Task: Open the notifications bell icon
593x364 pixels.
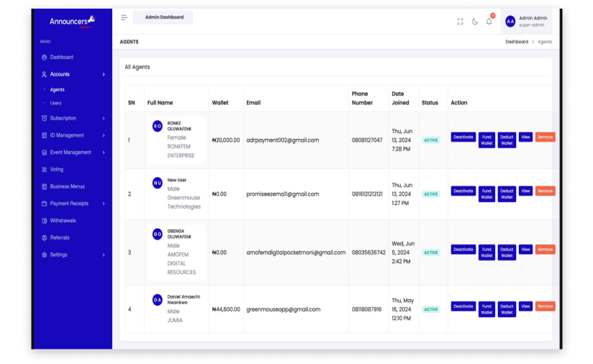Action: pyautogui.click(x=489, y=22)
